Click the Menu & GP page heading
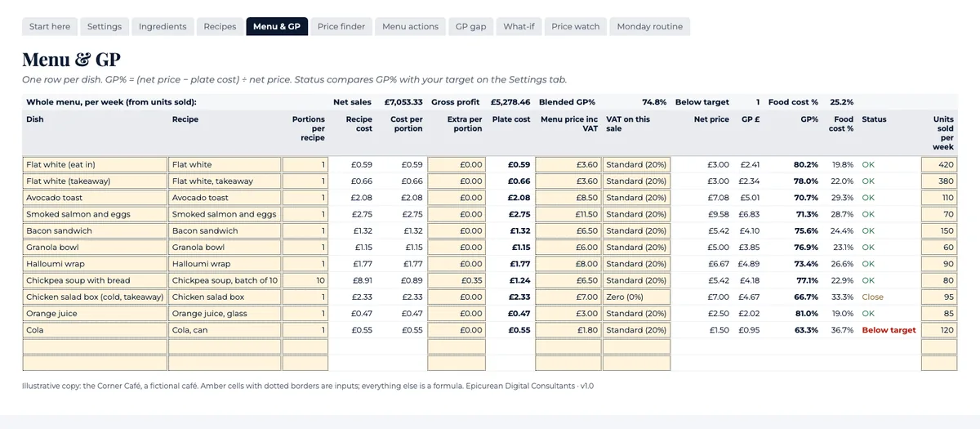This screenshot has width=980, height=429. [x=72, y=60]
